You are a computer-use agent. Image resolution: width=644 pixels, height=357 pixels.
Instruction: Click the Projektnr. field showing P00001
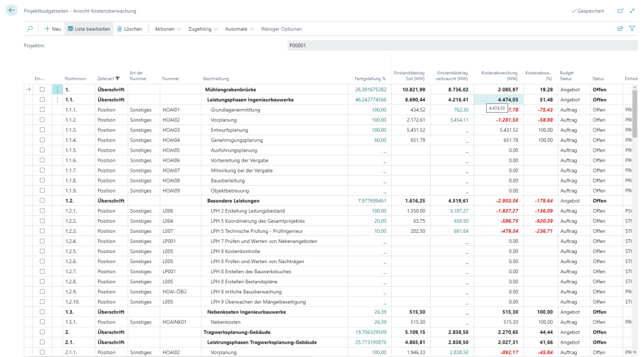pos(462,46)
